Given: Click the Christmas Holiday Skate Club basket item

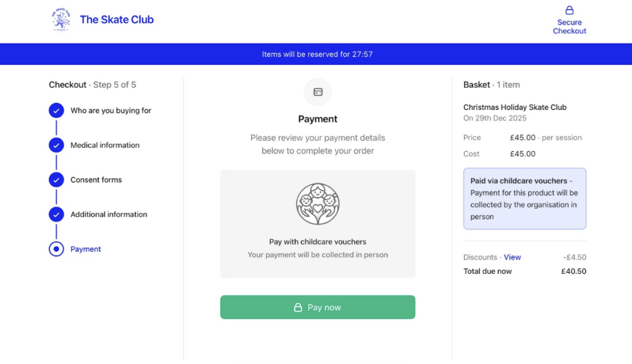Looking at the screenshot, I should click(x=515, y=107).
